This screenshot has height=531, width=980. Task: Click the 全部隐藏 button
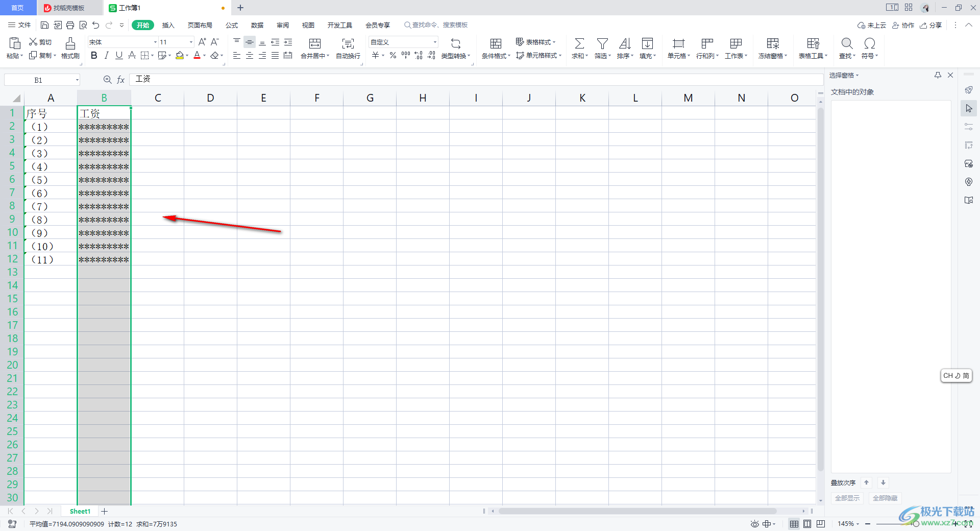coord(885,498)
